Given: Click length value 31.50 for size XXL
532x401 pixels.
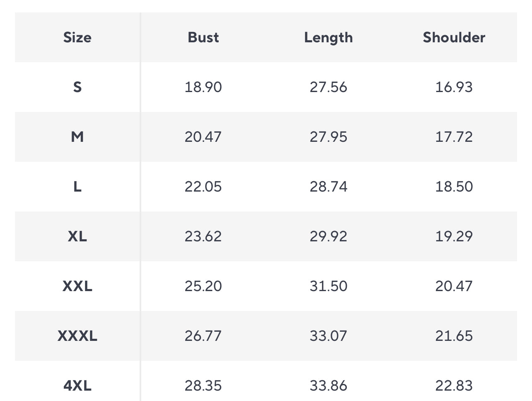Looking at the screenshot, I should [x=329, y=286].
